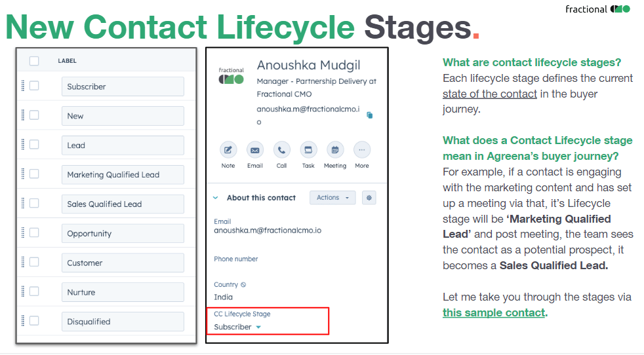This screenshot has width=644, height=355.
Task: Create a Task using the Task icon
Action: [x=308, y=150]
